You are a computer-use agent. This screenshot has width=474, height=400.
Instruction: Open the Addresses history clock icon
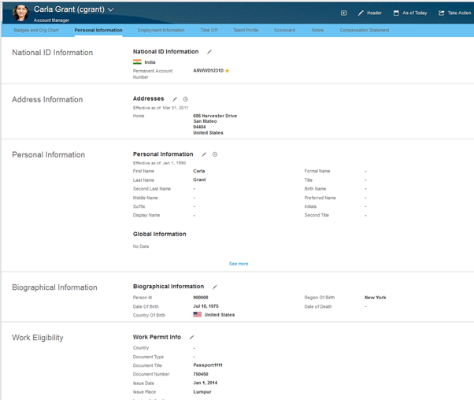pyautogui.click(x=185, y=99)
